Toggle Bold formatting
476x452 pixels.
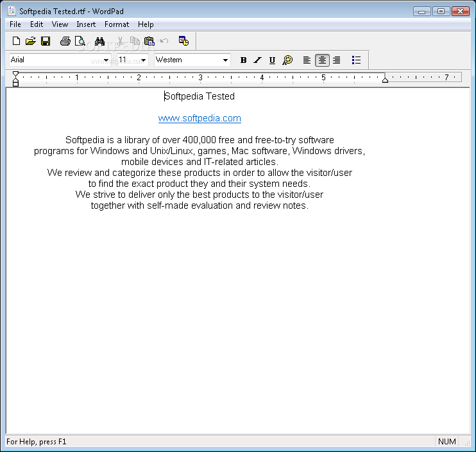243,60
